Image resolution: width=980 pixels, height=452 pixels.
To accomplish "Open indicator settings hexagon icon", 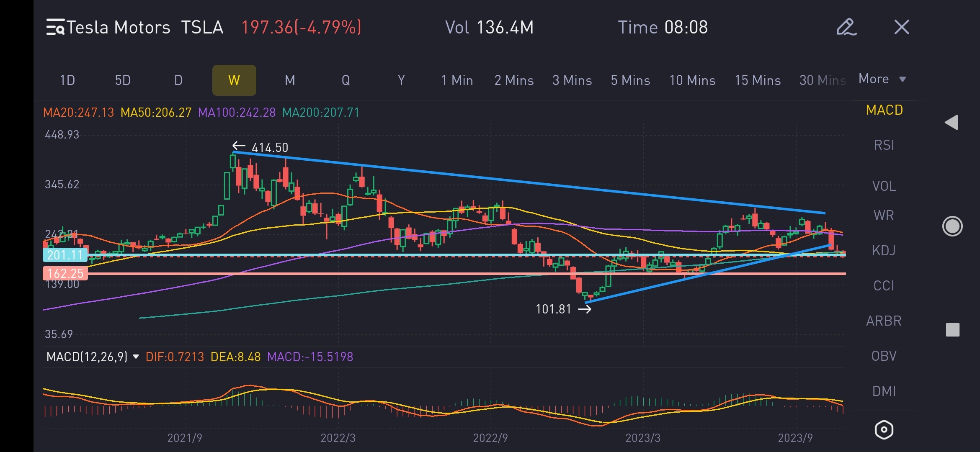I will click(x=884, y=429).
